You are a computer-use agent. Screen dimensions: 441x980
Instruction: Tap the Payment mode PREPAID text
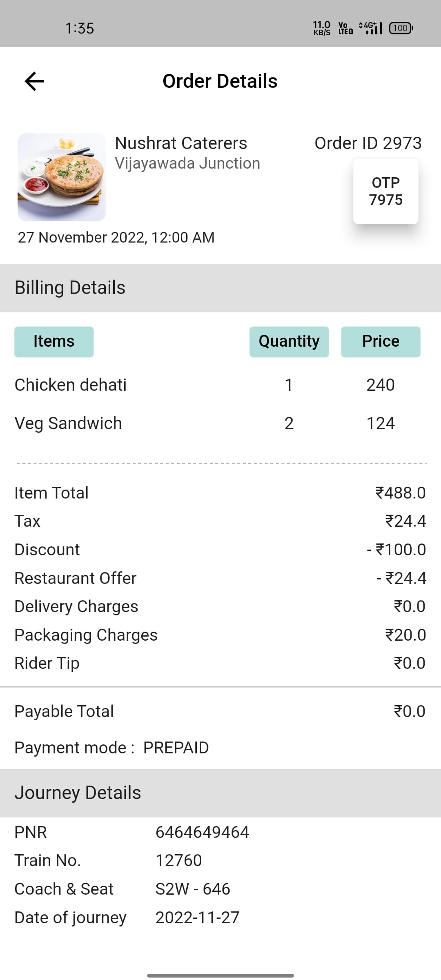pyautogui.click(x=111, y=748)
